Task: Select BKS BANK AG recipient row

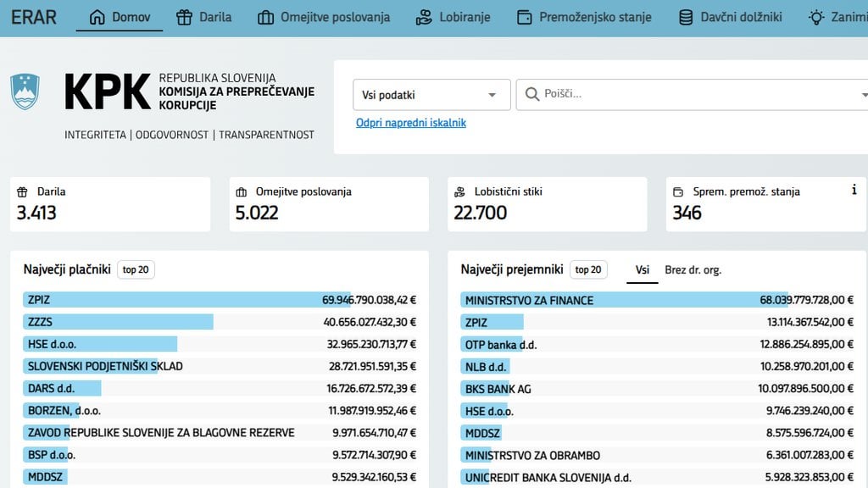Action: coord(657,388)
